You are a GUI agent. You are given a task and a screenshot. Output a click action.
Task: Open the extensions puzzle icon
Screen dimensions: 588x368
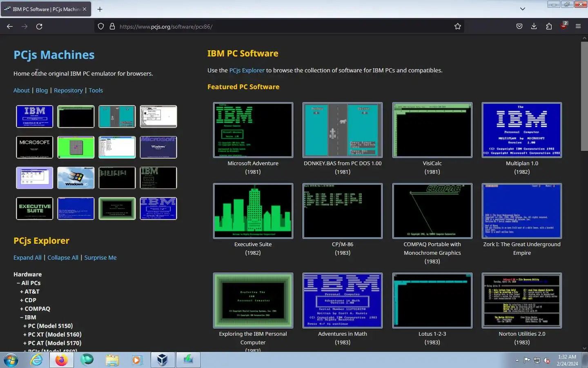pos(549,27)
